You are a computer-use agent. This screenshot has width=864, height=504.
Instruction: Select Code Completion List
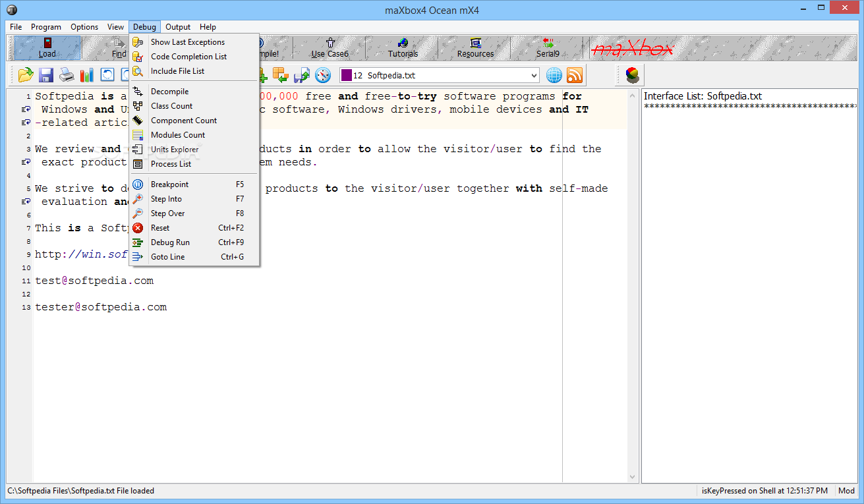(194, 57)
